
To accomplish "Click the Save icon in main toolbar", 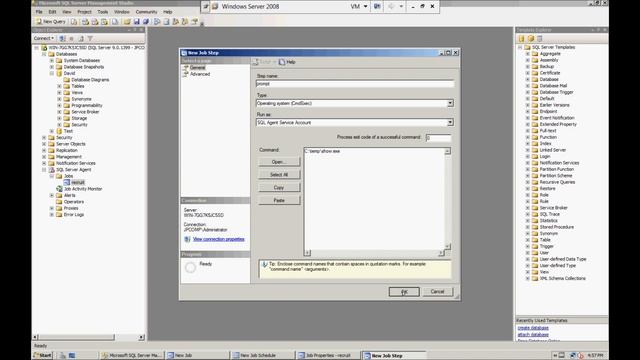I will tap(137, 22).
